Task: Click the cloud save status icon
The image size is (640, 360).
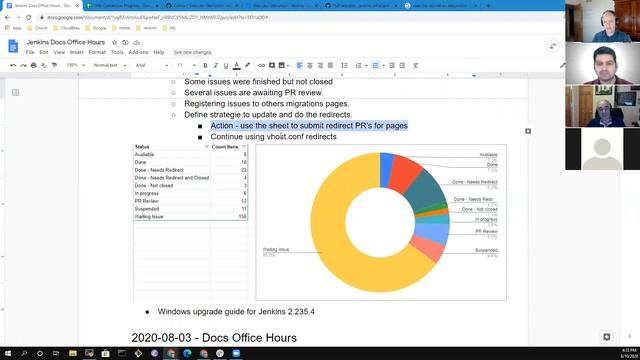Action: pyautogui.click(x=136, y=42)
